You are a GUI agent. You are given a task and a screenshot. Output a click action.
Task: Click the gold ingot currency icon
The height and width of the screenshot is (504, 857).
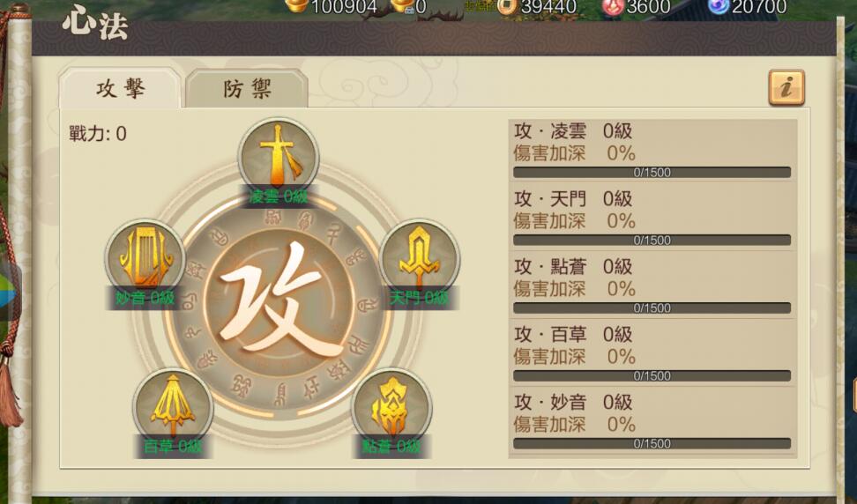pos(296,6)
